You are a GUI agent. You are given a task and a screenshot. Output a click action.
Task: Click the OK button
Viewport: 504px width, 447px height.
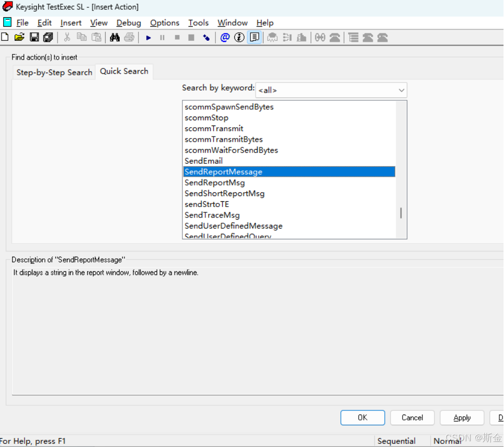(x=362, y=417)
